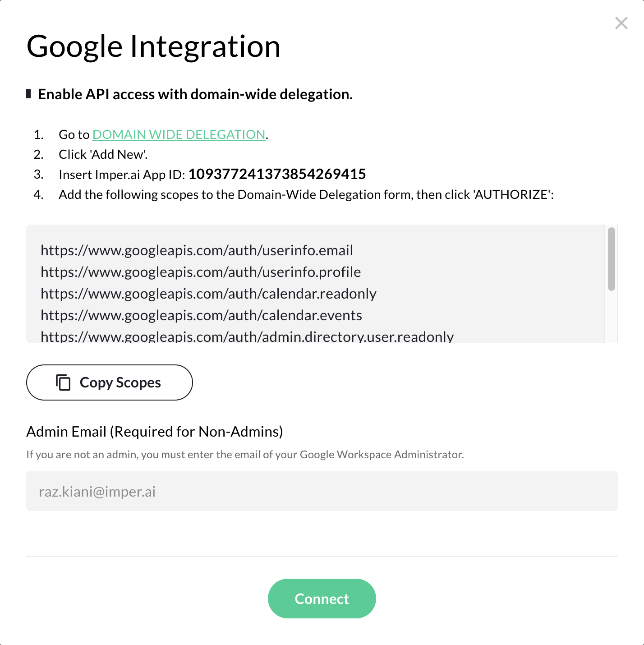Click the black marker beside Enable API access
This screenshot has height=645, width=644.
[28, 94]
